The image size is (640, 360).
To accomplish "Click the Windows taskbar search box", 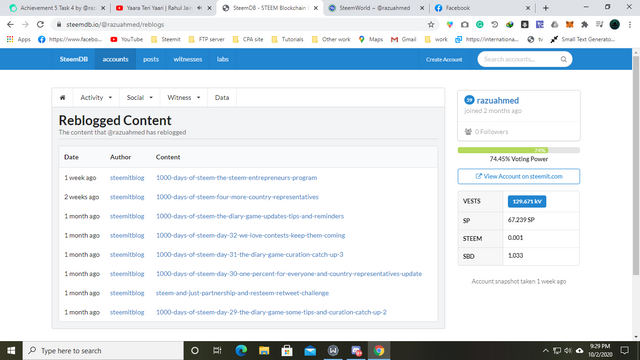I will pos(103,351).
